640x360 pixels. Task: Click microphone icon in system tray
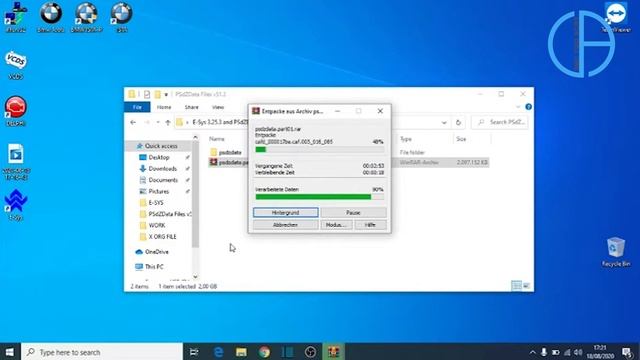point(544,352)
